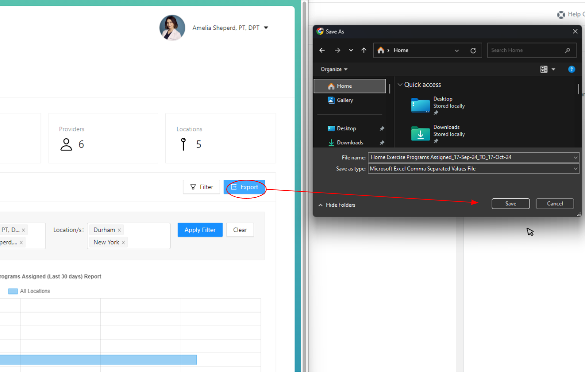
Task: Click the Apply Filter button
Action: pos(200,230)
